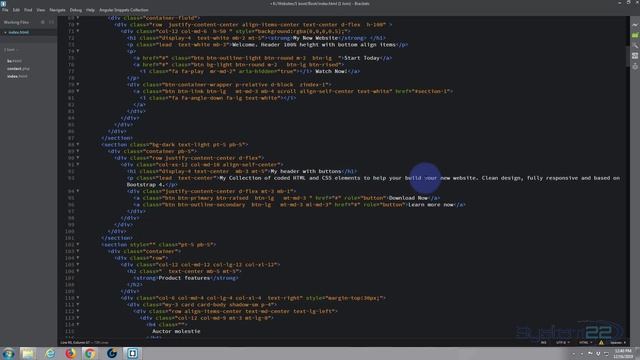Open Google Chrome from the taskbar
The height and width of the screenshot is (360, 640).
pos(90,353)
